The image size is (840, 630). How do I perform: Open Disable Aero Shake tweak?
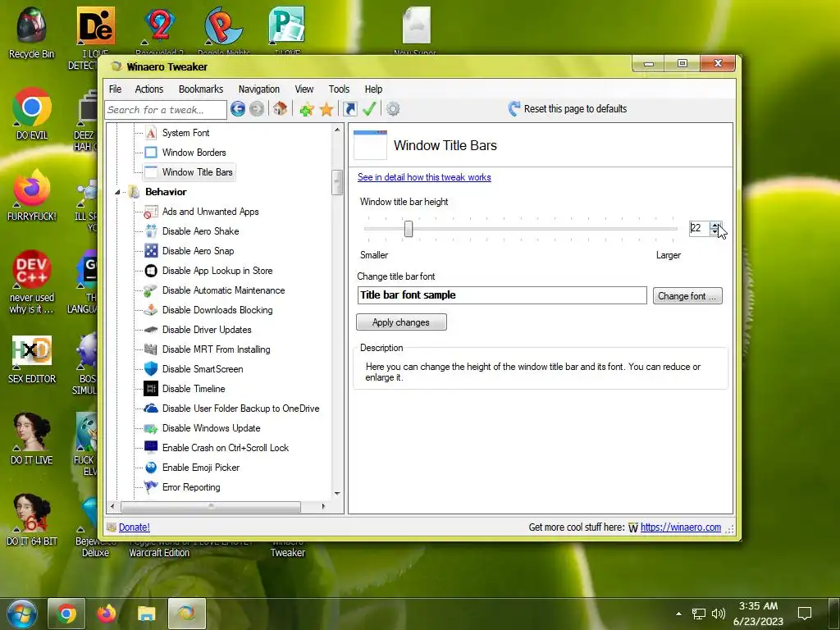coord(200,231)
